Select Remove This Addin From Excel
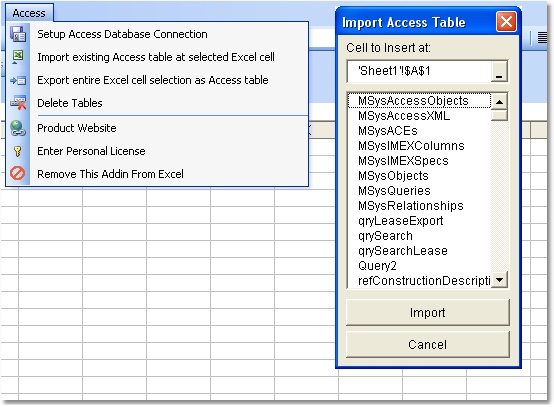Screen dimensions: 554x407 (x=110, y=174)
